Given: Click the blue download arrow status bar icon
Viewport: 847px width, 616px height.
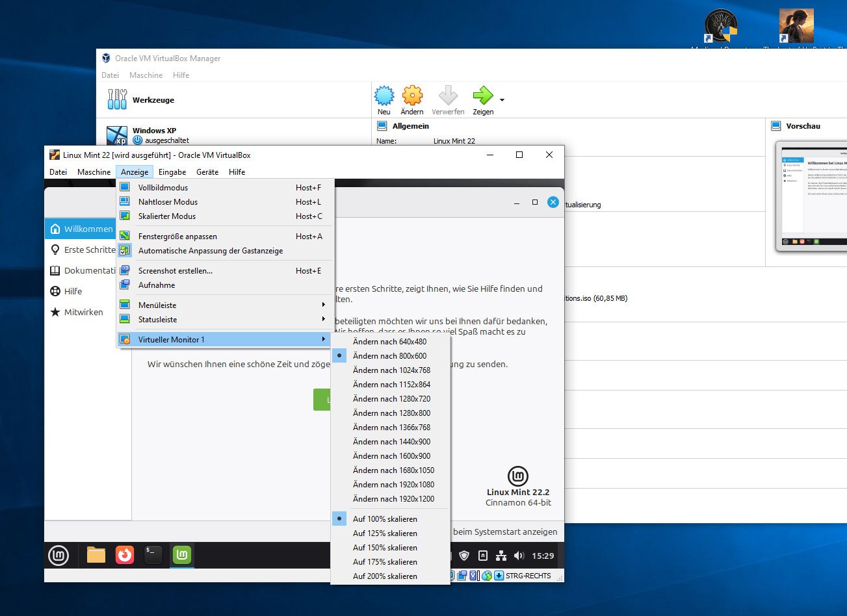Looking at the screenshot, I should (x=499, y=575).
